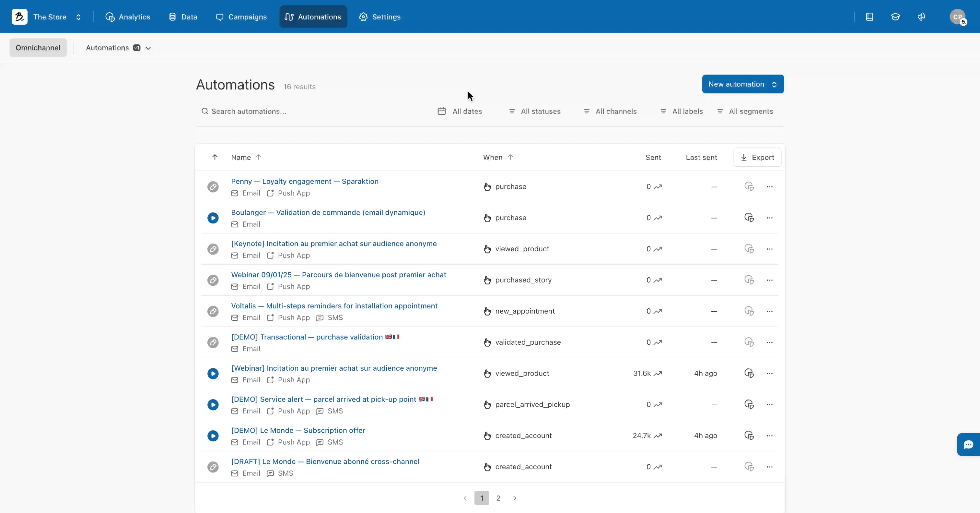Toggle running status of Boulanger automation

click(x=213, y=218)
